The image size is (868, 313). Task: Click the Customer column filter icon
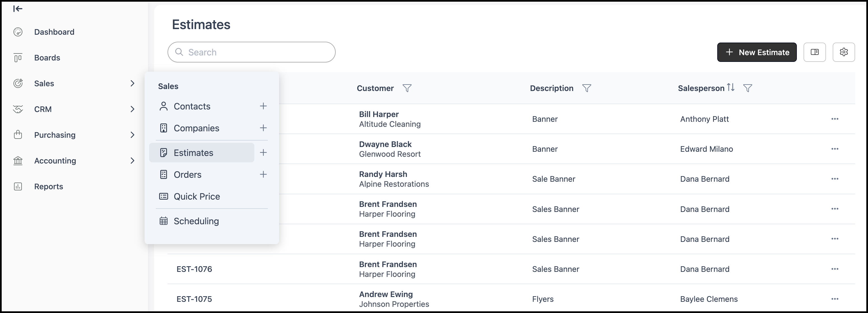click(407, 88)
